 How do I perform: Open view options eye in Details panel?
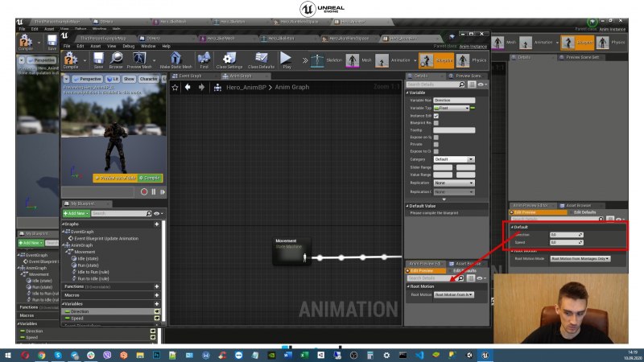click(x=482, y=84)
